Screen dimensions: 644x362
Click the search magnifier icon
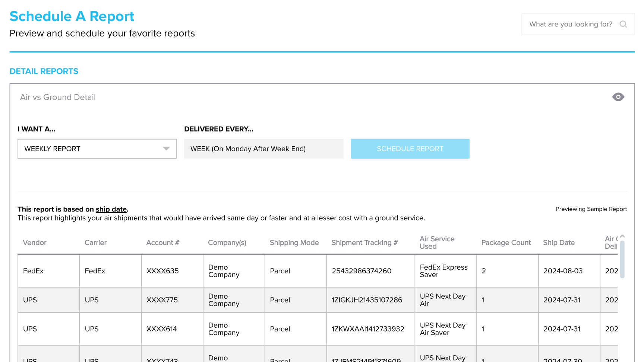623,24
